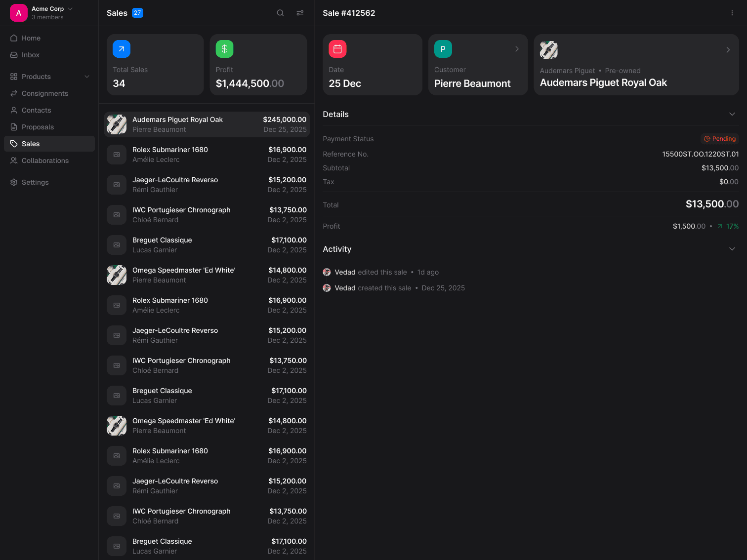Open the search icon in Sales header
Viewport: 747px width, 560px height.
(280, 13)
